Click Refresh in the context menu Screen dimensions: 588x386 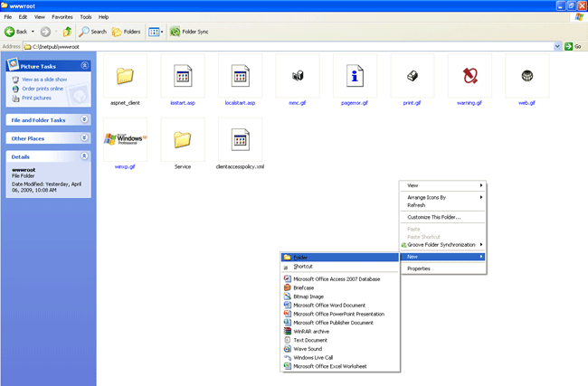[443, 205]
